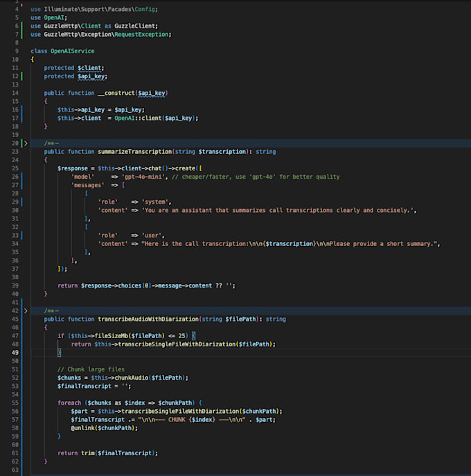
Task: Click the number 25 in the if condition
Action: (x=181, y=336)
